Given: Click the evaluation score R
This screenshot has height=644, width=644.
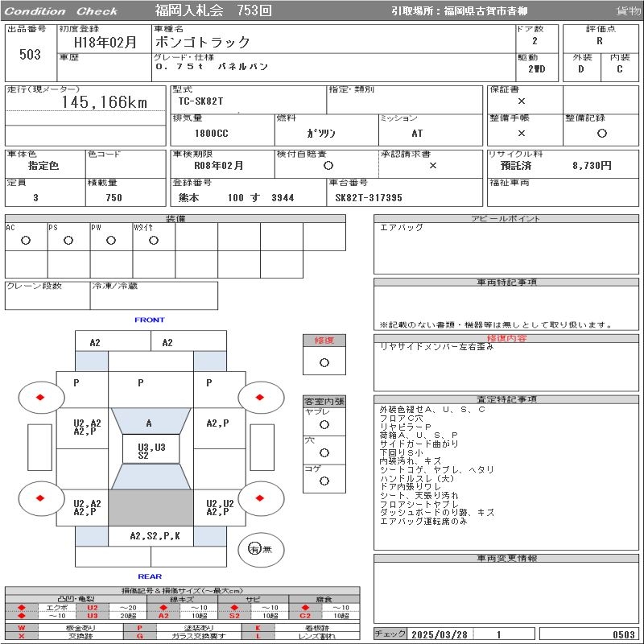Looking at the screenshot, I should pyautogui.click(x=600, y=41).
